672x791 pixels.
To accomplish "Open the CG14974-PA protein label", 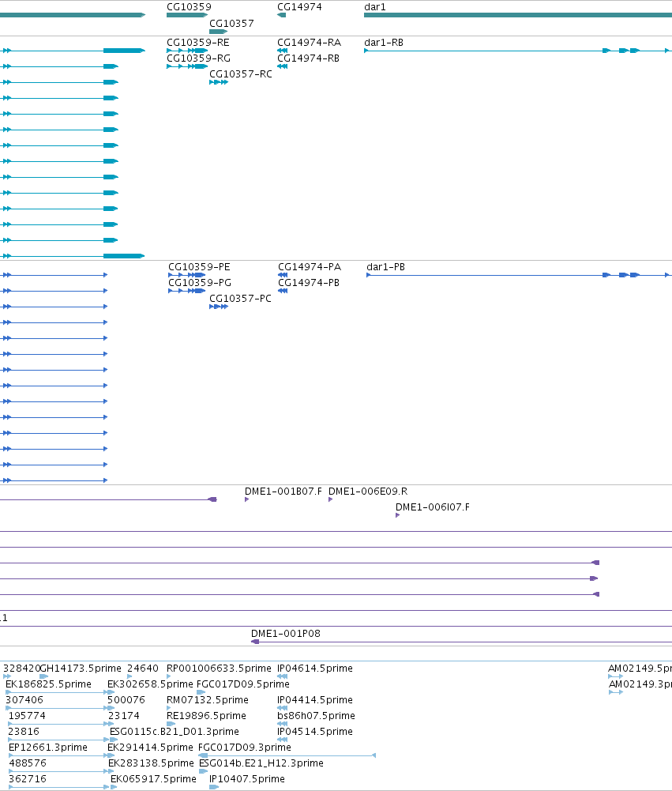I will 310,267.
